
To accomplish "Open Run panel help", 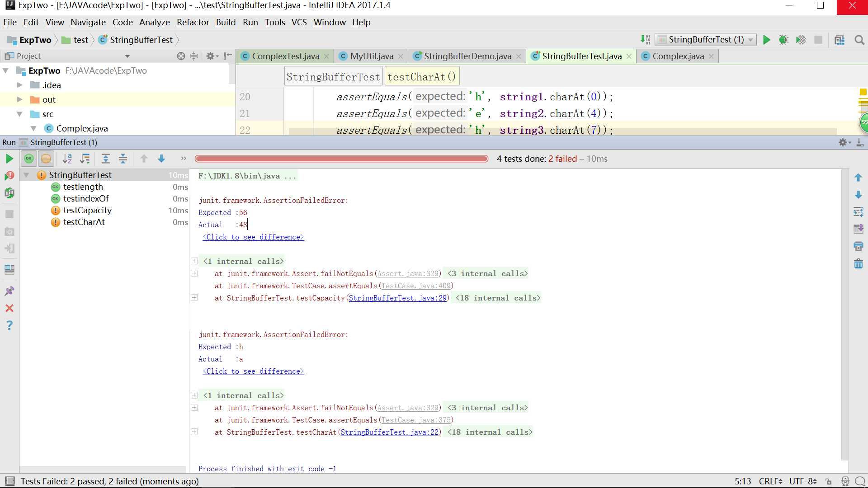I will [x=9, y=325].
